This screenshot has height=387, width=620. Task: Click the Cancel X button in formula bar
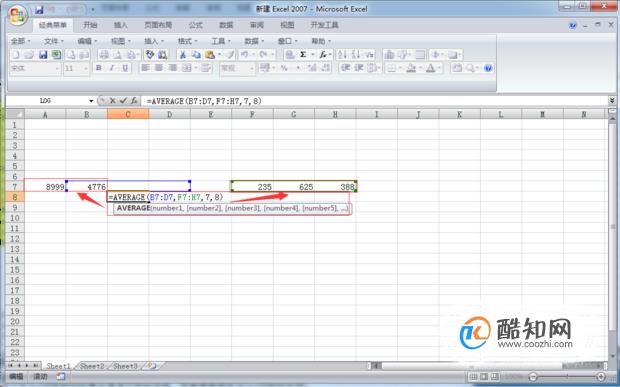[x=113, y=101]
